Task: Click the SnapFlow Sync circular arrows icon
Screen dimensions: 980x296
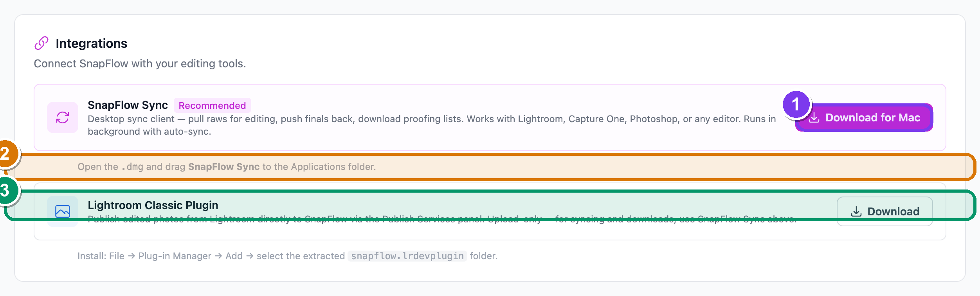Action: (x=63, y=117)
